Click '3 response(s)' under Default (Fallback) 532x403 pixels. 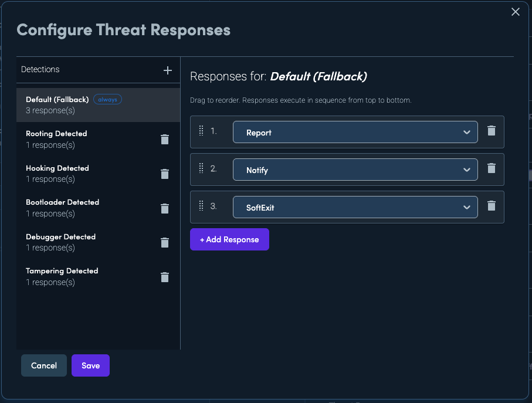(50, 111)
